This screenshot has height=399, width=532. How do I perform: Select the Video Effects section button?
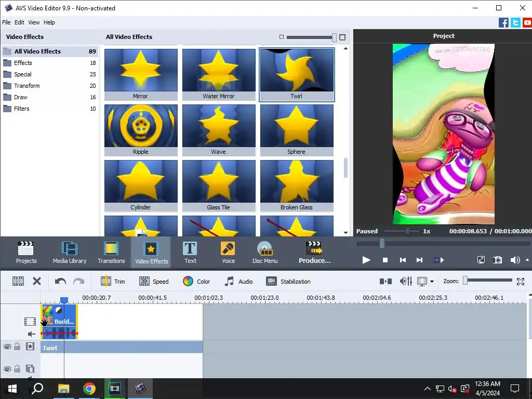pyautogui.click(x=151, y=252)
